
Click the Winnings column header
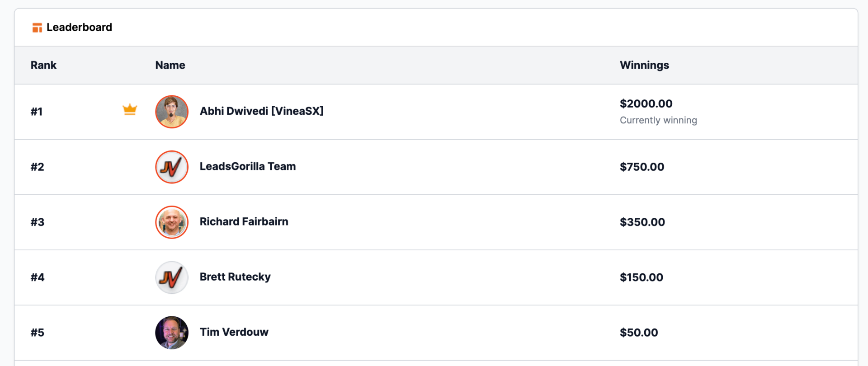(x=644, y=65)
